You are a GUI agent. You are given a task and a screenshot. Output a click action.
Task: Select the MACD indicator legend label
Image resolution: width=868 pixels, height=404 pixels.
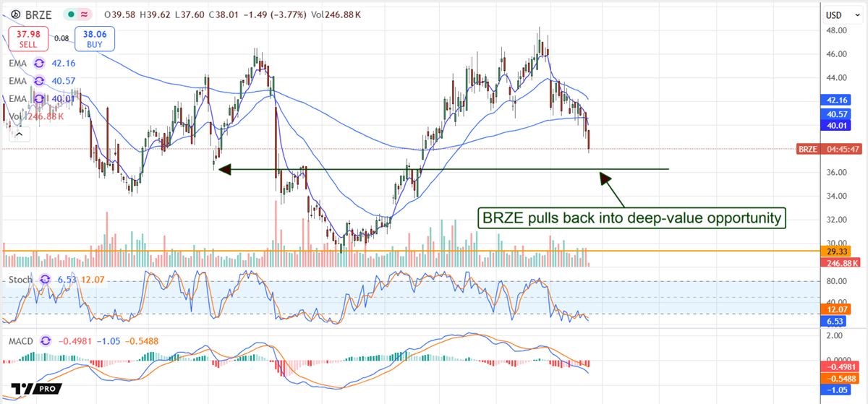click(x=22, y=340)
